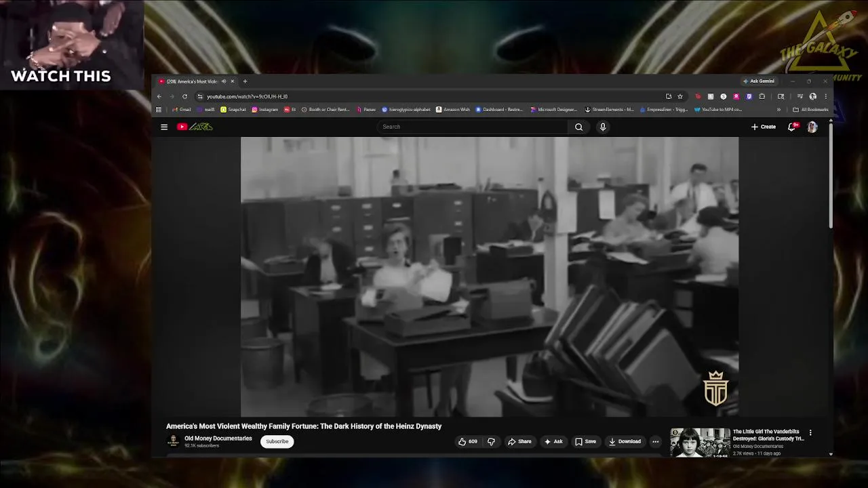868x488 pixels.
Task: Click the Create button
Action: pyautogui.click(x=764, y=127)
